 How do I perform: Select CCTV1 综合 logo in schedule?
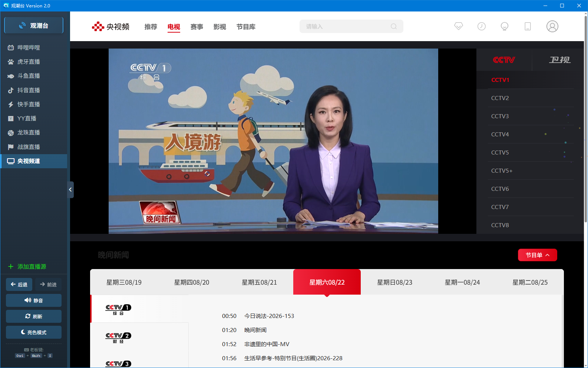point(118,309)
